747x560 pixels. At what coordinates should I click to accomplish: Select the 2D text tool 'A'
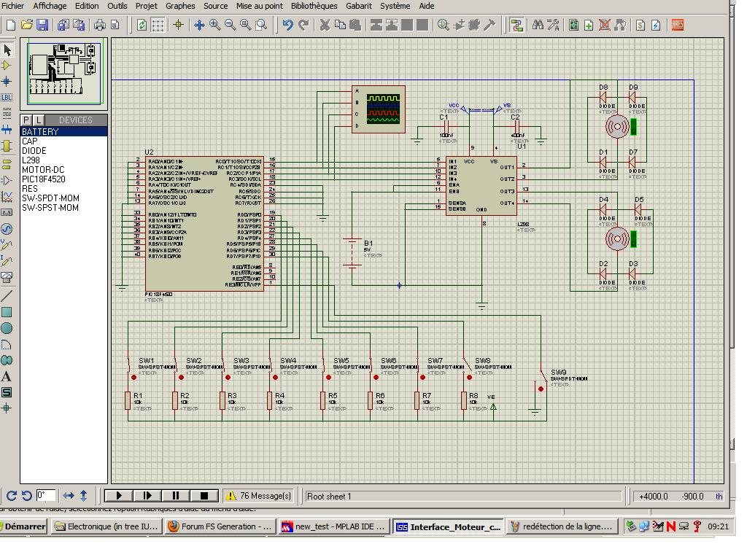[7, 376]
